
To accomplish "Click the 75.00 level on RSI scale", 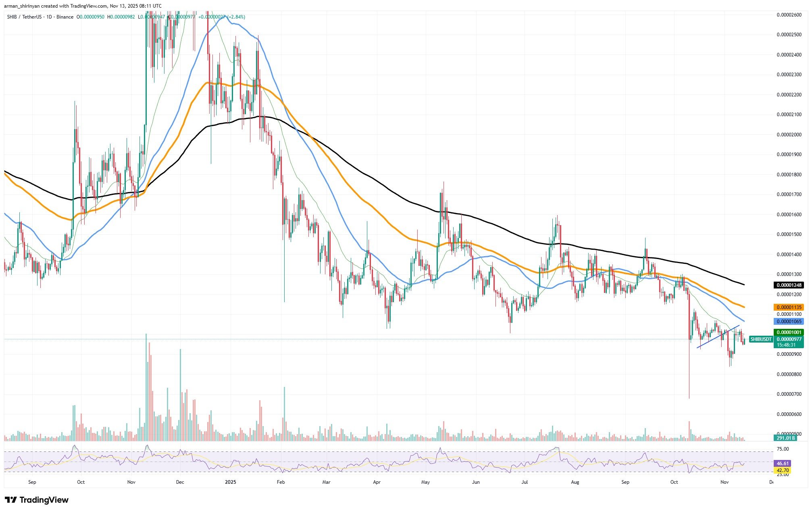I will coord(783,449).
